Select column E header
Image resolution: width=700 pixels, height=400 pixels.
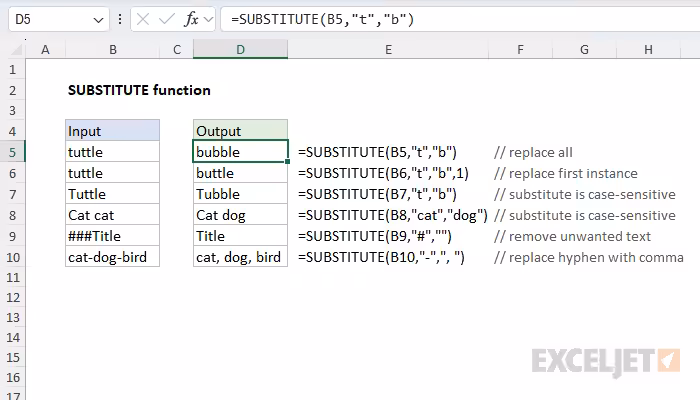(388, 50)
